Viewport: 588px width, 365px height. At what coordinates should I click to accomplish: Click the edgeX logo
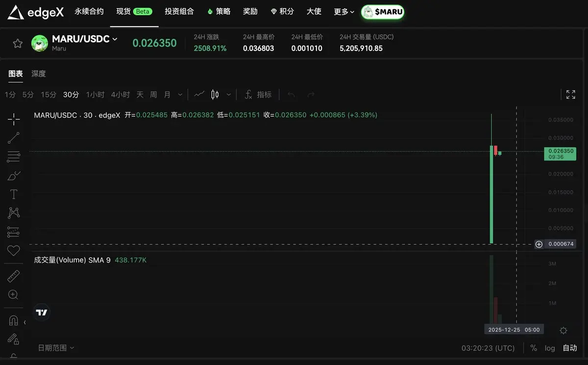36,12
